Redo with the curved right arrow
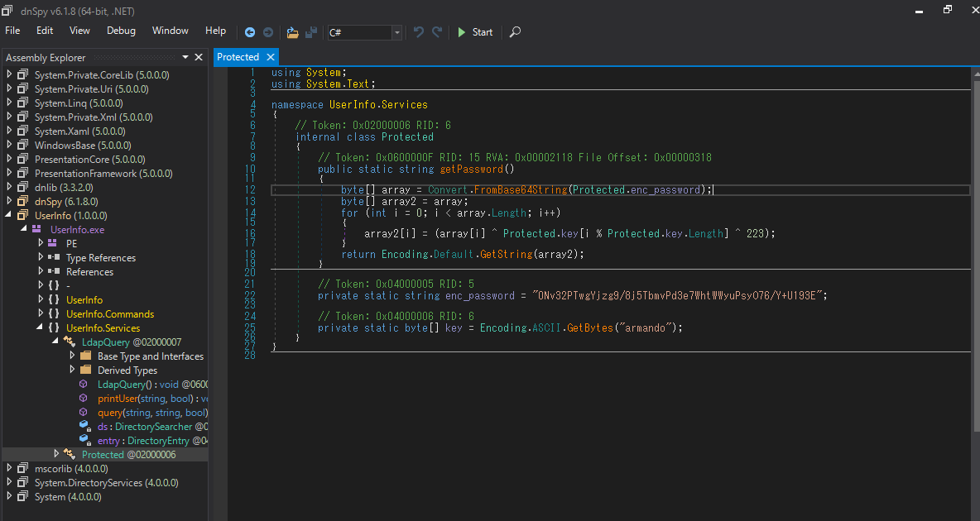 coord(438,32)
